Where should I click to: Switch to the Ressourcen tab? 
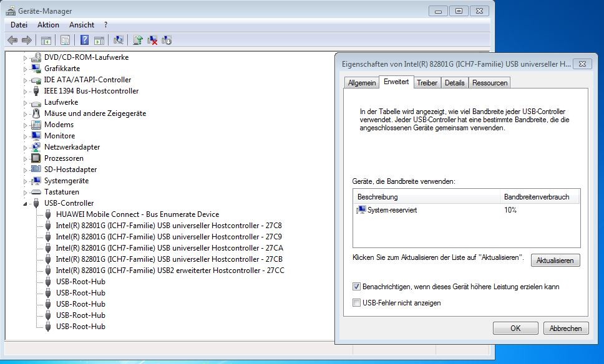tap(490, 83)
